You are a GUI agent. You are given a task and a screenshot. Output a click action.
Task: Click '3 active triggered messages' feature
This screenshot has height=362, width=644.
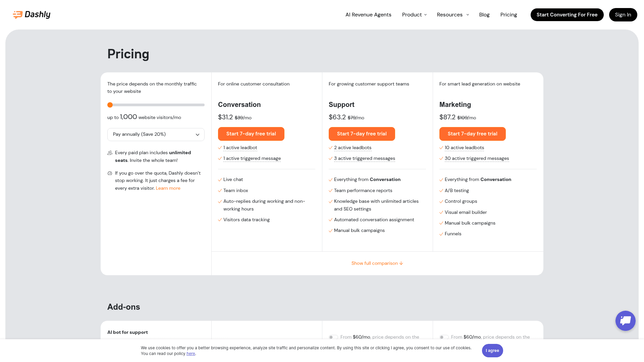365,159
